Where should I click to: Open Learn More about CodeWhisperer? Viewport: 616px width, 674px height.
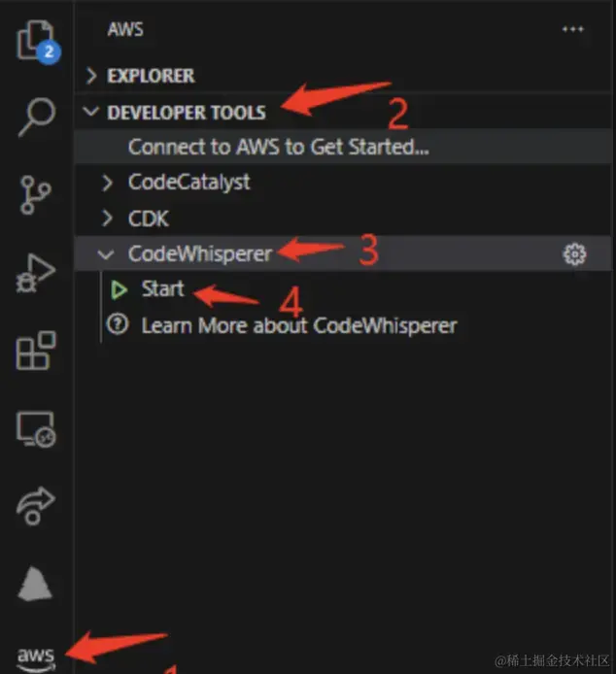tap(299, 325)
